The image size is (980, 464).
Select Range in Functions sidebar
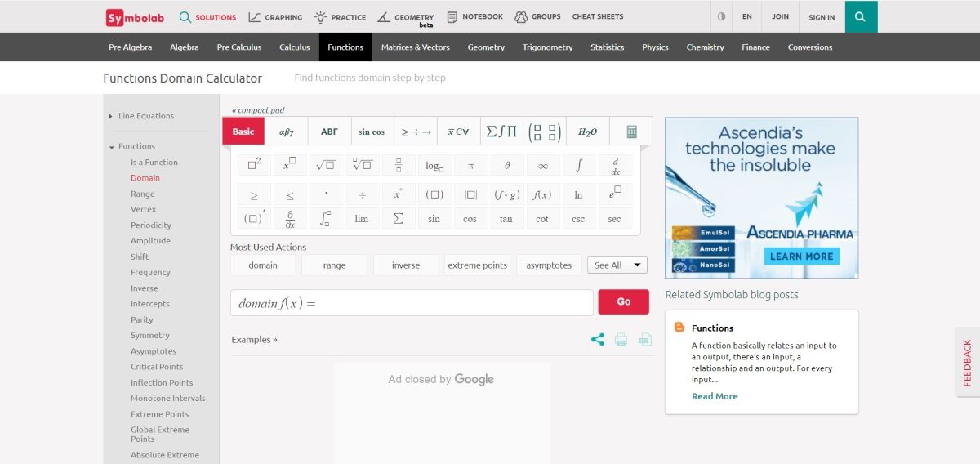[x=142, y=194]
